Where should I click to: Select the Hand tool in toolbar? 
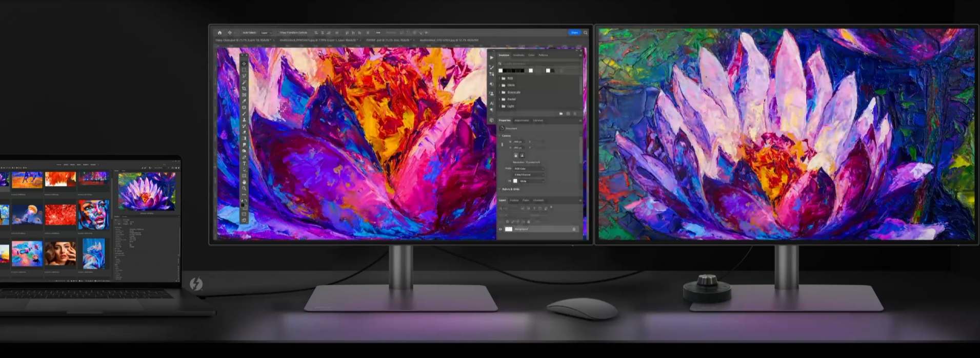point(244,182)
